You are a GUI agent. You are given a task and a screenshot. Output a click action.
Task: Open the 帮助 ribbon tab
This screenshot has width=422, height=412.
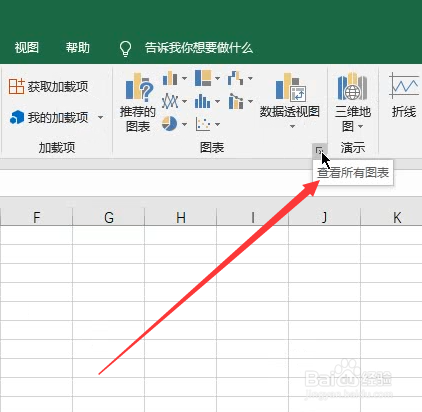[x=78, y=48]
